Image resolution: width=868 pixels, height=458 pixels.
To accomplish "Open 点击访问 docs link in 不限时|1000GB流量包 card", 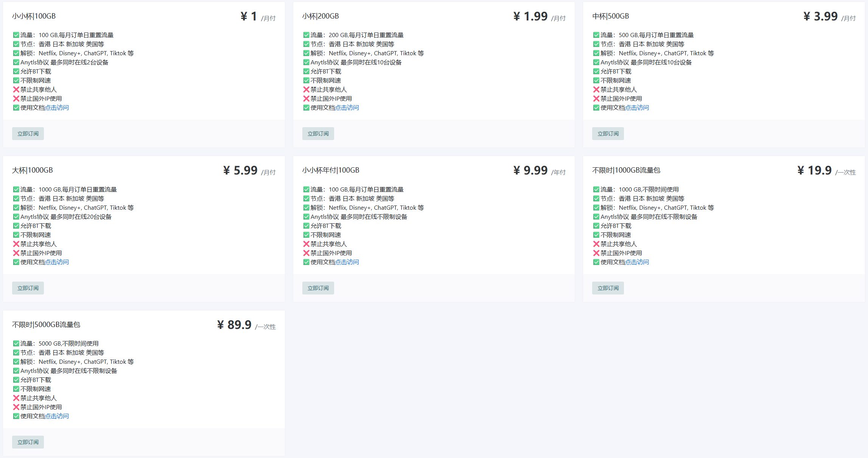I will point(637,262).
